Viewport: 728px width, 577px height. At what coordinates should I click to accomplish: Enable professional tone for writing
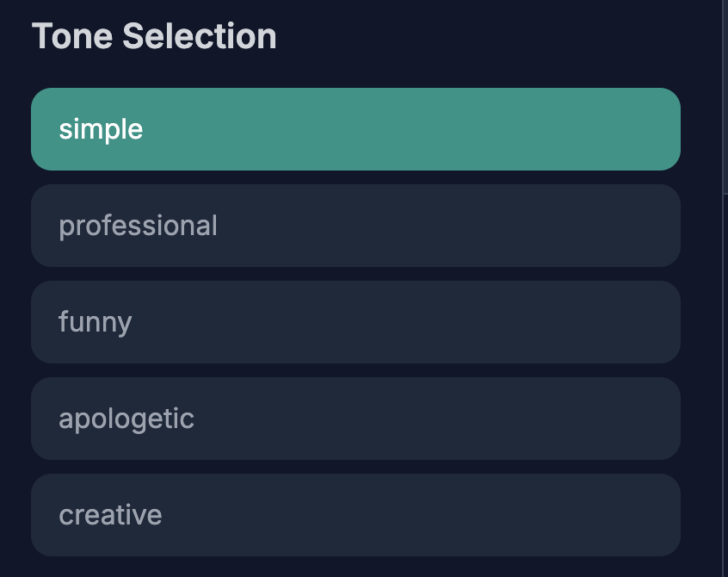355,226
